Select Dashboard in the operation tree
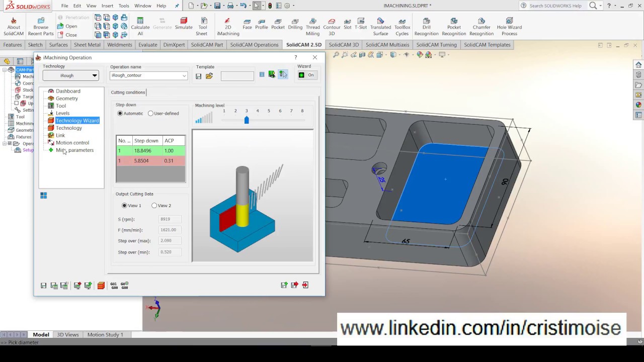The image size is (644, 362). [x=68, y=91]
